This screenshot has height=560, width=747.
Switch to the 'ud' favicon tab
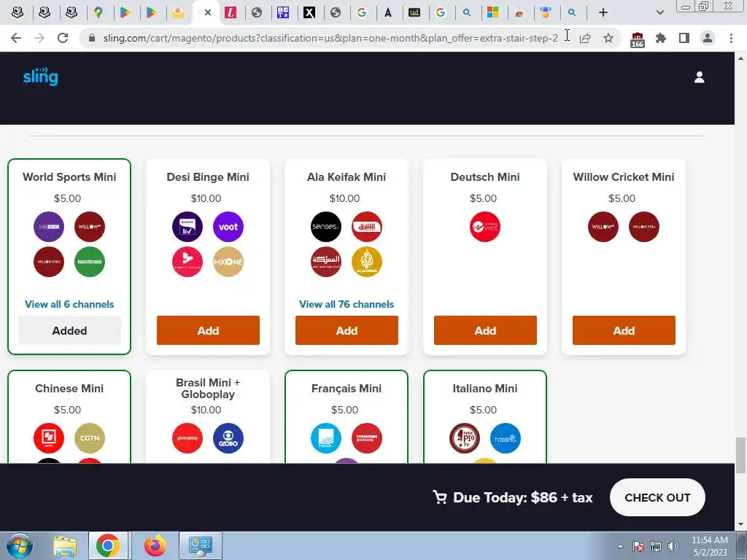[x=414, y=12]
